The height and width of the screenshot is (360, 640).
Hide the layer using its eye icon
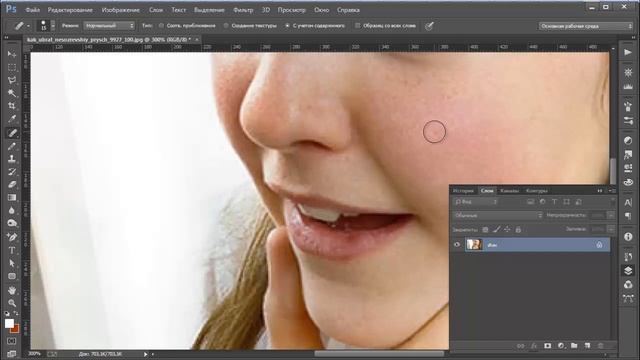click(457, 244)
